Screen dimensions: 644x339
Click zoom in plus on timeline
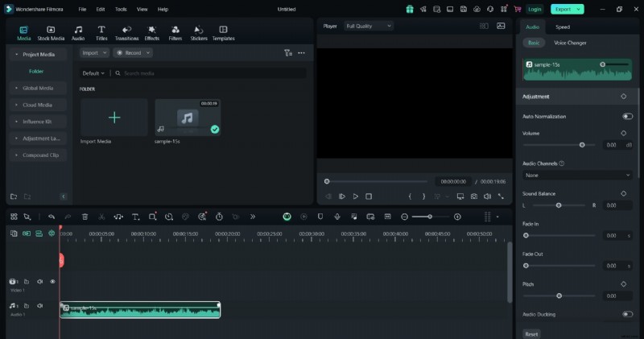click(x=457, y=217)
